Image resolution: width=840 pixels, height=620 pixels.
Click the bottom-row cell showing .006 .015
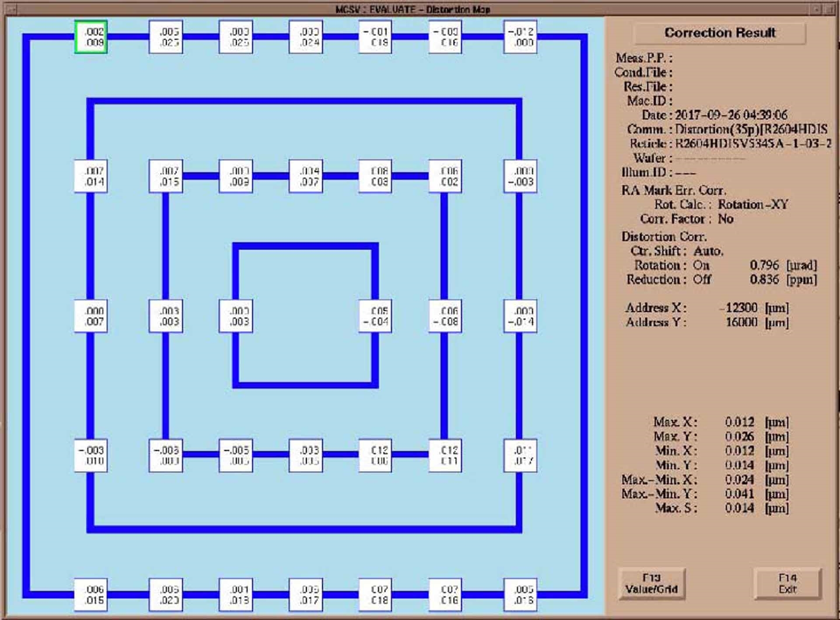pos(91,595)
